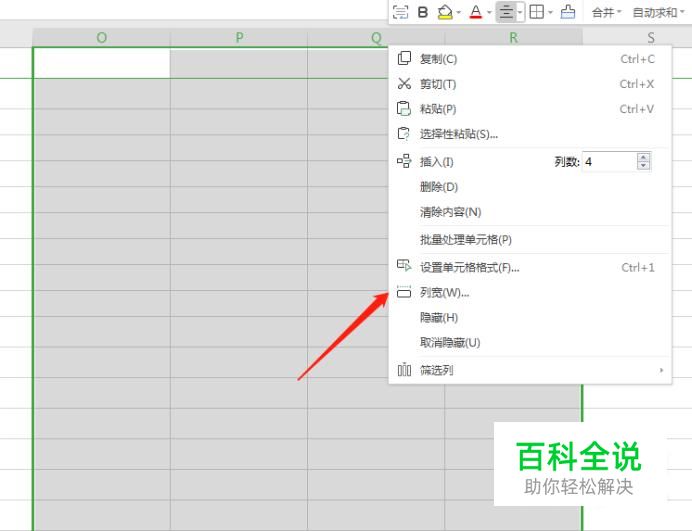Image resolution: width=692 pixels, height=531 pixels.
Task: Open 列宽(W)... column width dialog
Action: (530, 292)
